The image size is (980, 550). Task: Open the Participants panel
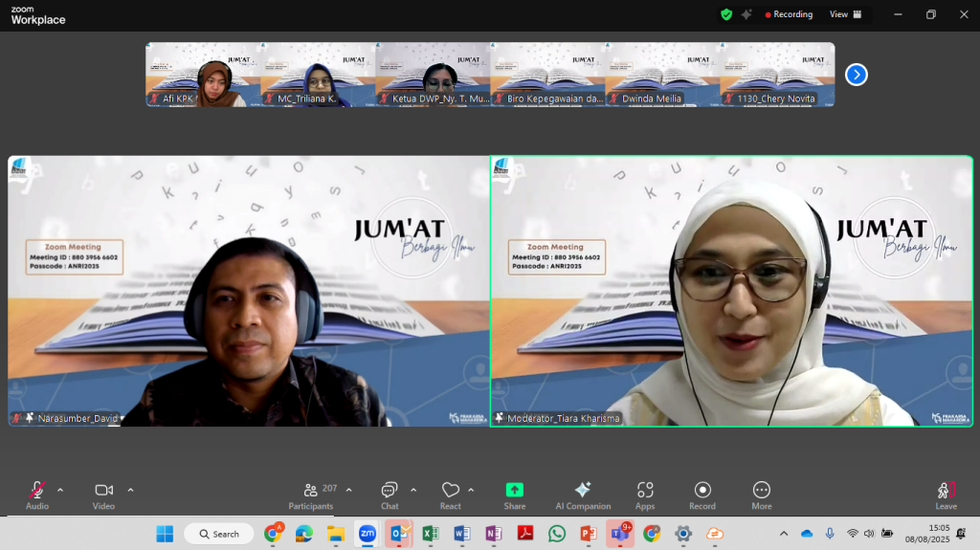click(311, 495)
